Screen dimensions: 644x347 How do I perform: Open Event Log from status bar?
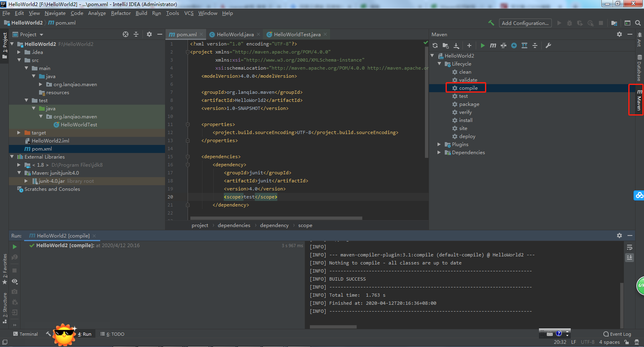click(617, 334)
